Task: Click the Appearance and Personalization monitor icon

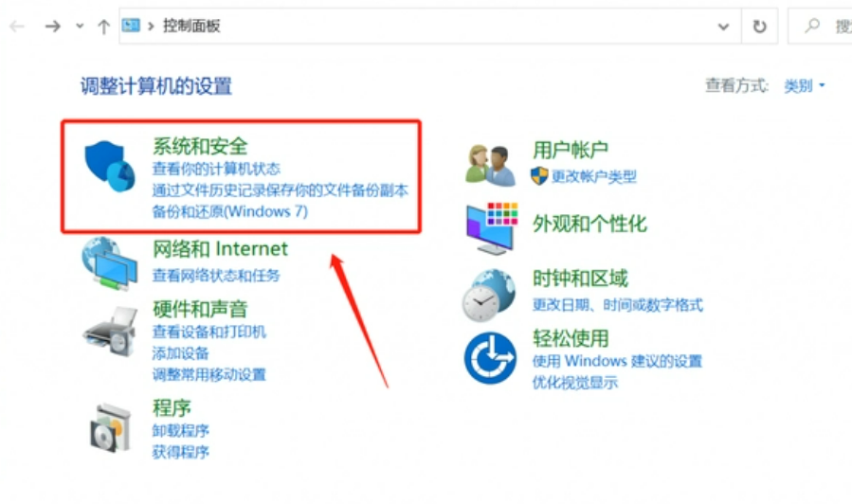Action: pyautogui.click(x=492, y=228)
